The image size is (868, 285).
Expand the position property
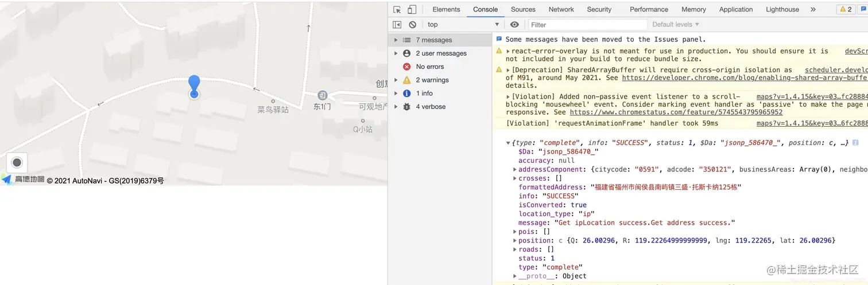tap(515, 240)
